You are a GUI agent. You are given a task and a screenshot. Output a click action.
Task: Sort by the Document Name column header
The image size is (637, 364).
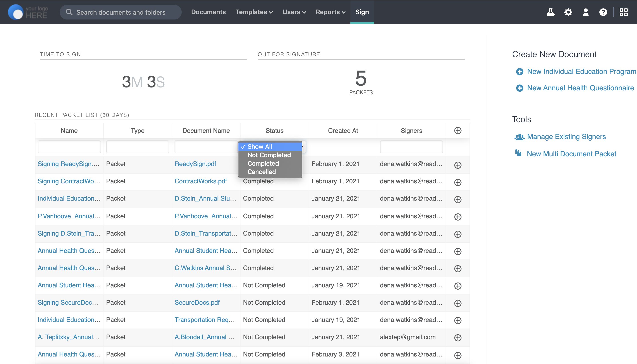[x=206, y=130]
